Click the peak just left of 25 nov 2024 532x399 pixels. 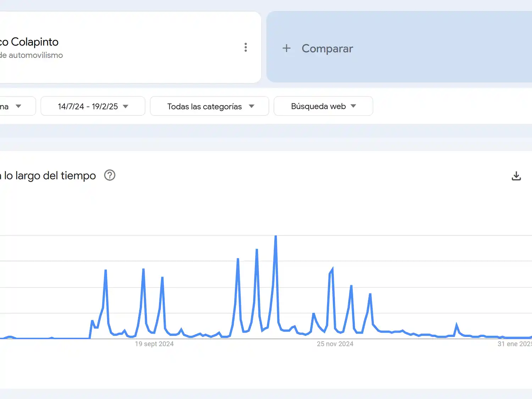(x=332, y=269)
